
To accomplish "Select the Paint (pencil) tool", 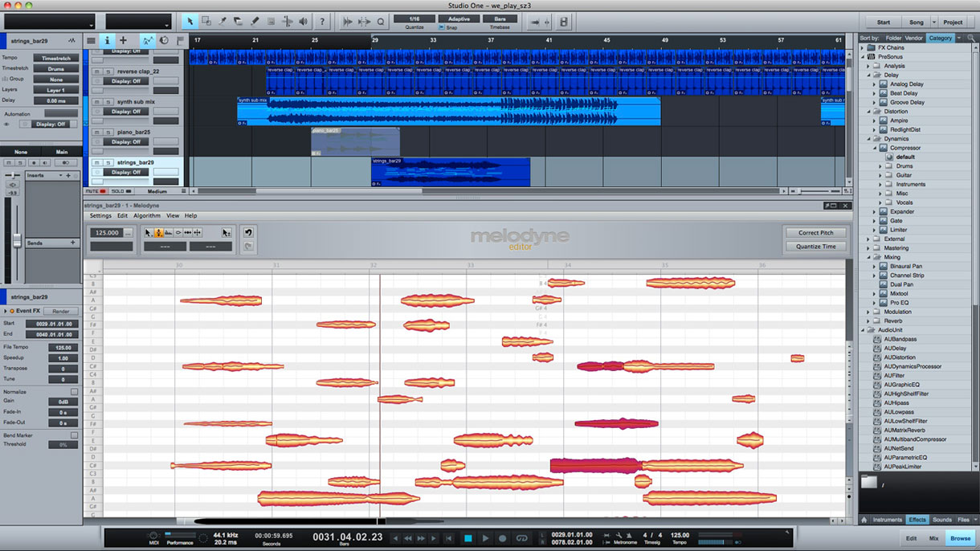I will tap(255, 22).
